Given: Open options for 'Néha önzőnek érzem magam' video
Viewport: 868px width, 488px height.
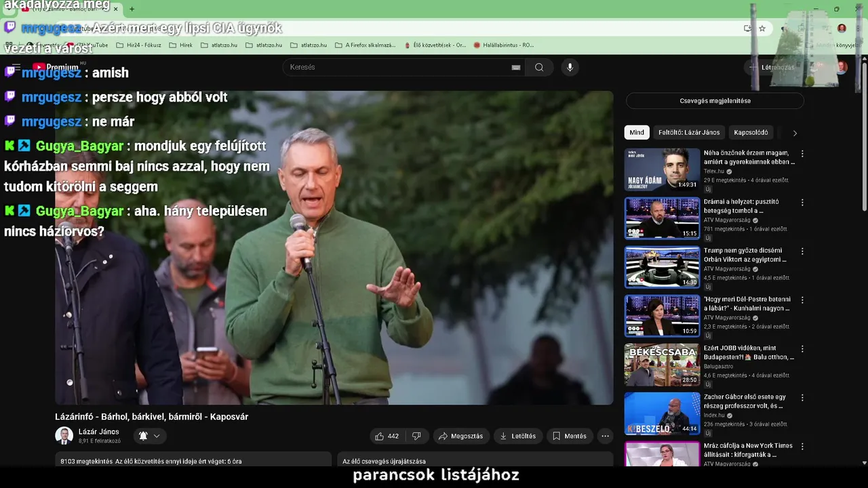Looking at the screenshot, I should coord(802,154).
